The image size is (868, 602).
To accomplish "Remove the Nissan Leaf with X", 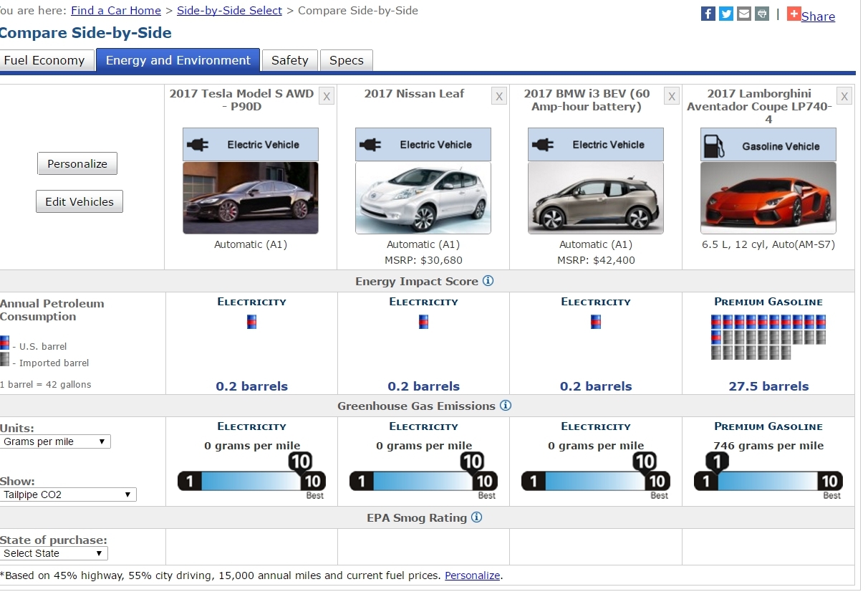I will tap(499, 96).
